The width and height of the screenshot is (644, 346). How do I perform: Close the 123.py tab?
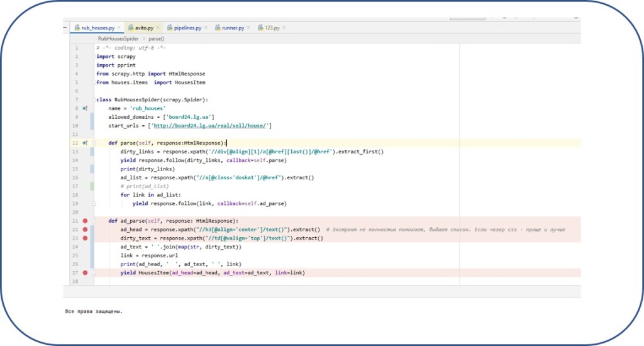point(284,28)
